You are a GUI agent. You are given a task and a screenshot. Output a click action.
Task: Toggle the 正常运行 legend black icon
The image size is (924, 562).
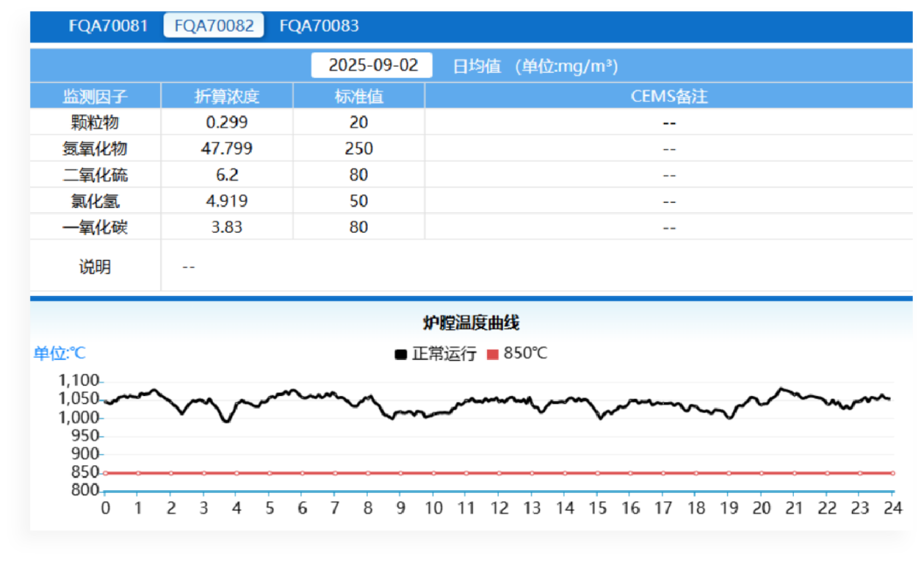pyautogui.click(x=400, y=354)
